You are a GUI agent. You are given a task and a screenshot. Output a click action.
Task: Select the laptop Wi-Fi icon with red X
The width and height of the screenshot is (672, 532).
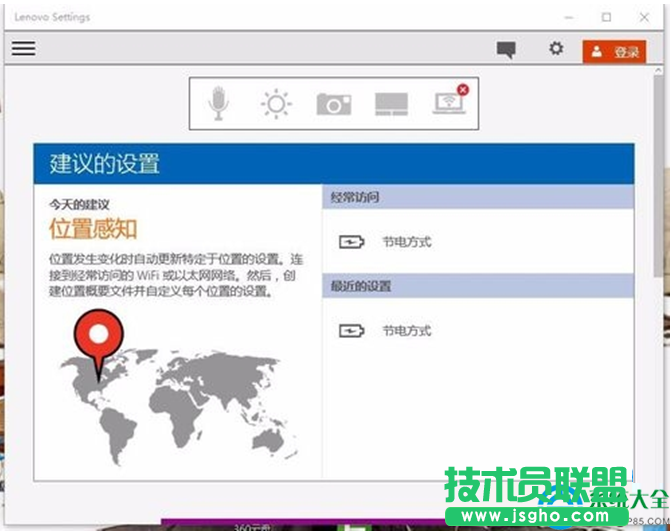coord(449,102)
